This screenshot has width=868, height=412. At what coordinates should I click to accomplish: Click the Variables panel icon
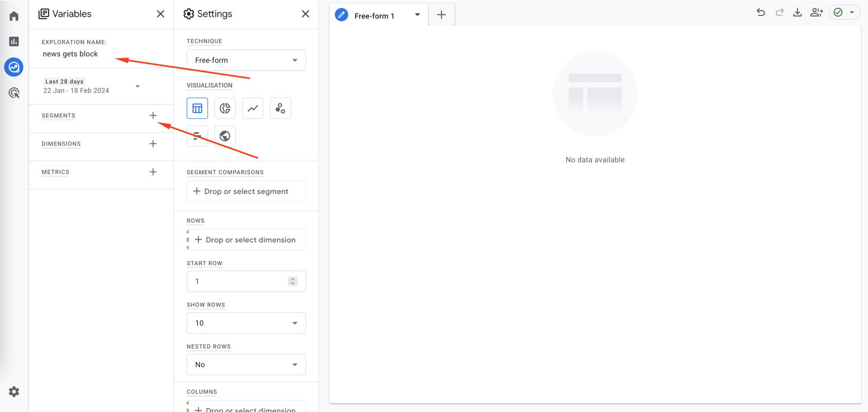44,14
